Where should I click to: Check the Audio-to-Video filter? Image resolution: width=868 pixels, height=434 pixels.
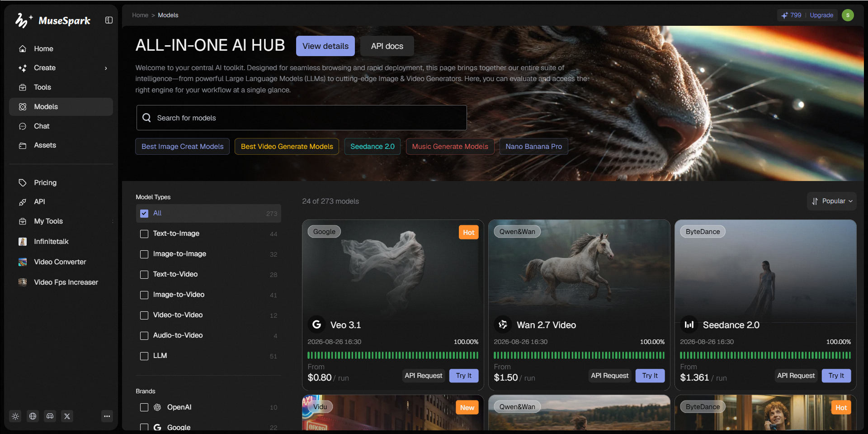[144, 336]
